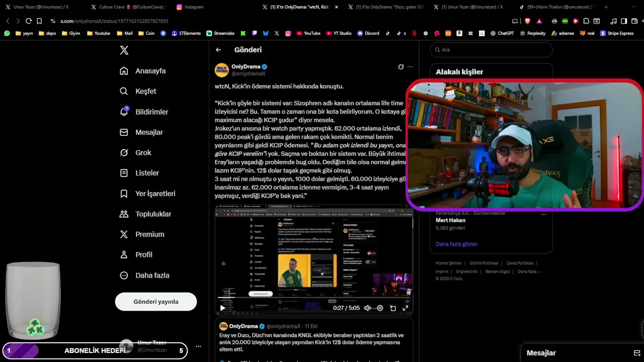The width and height of the screenshot is (644, 362).
Task: Open Topluluklar communities
Action: 145,214
